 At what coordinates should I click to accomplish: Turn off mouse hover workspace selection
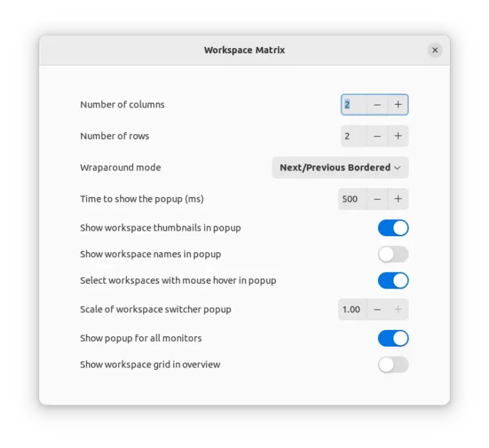click(x=393, y=280)
